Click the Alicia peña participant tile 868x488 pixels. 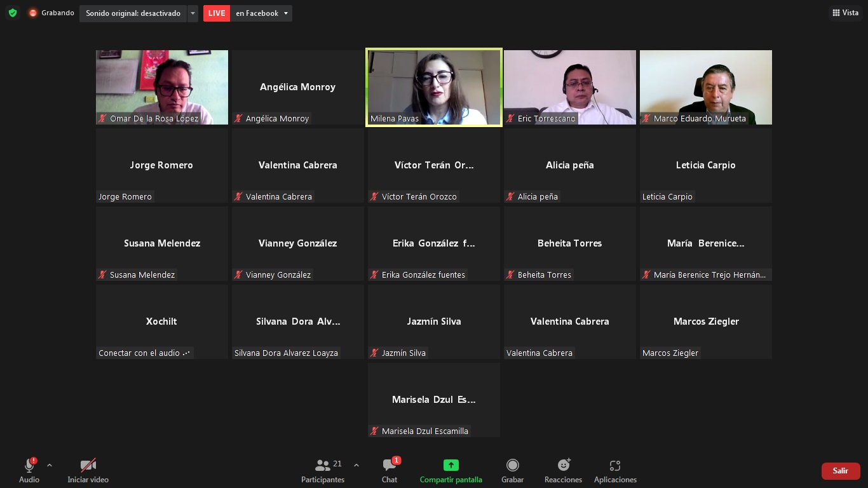[x=570, y=165]
